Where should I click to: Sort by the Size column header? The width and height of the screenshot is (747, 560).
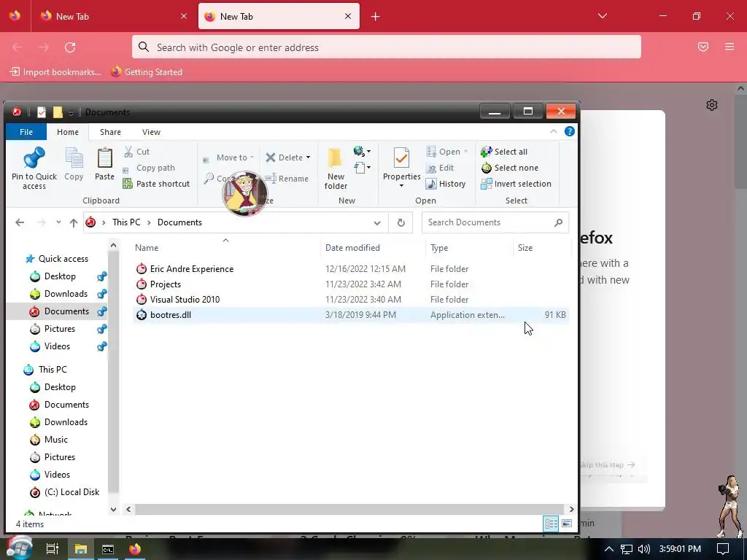[x=542, y=248]
